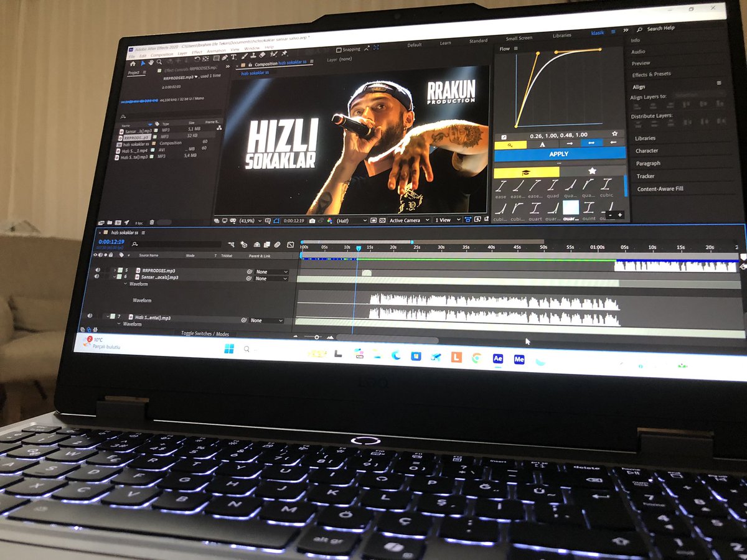Collapse Waveform group under layer 6
This screenshot has height=560, width=747.
(125, 284)
